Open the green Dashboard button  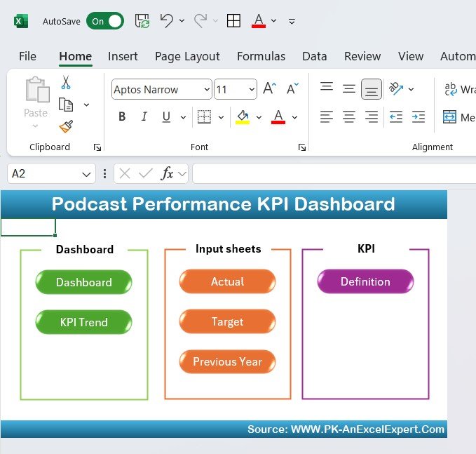point(84,282)
